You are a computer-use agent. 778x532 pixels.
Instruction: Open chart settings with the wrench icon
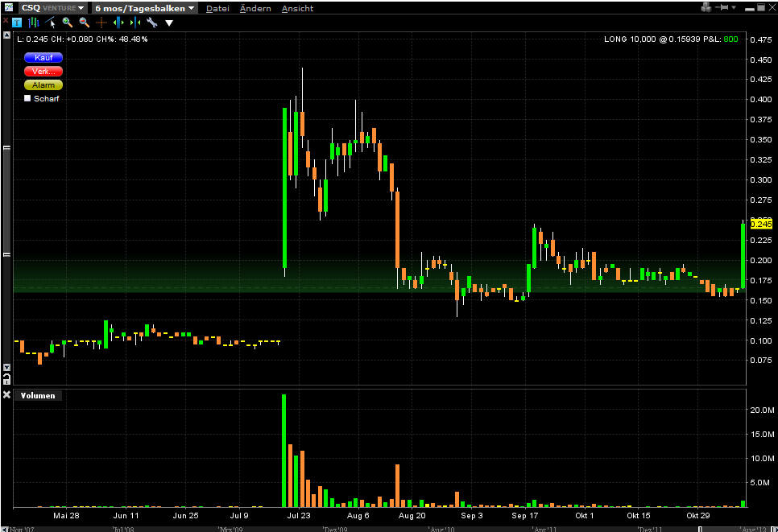[x=153, y=23]
